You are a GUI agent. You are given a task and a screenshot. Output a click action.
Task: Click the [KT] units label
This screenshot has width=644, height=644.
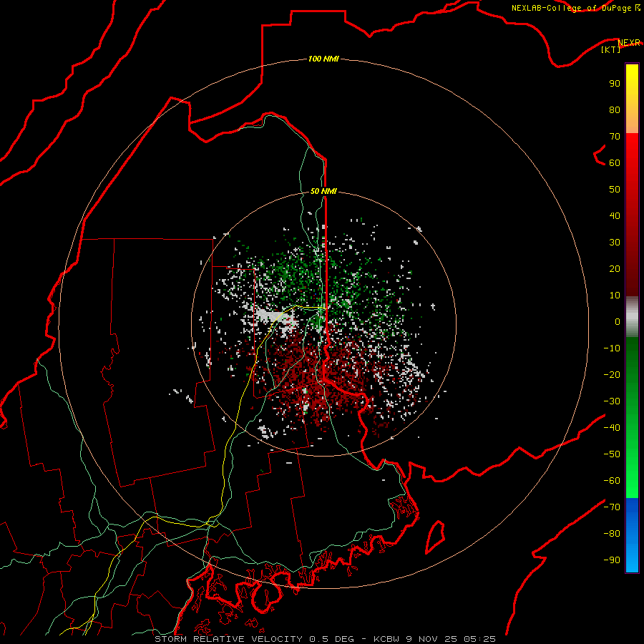(611, 49)
